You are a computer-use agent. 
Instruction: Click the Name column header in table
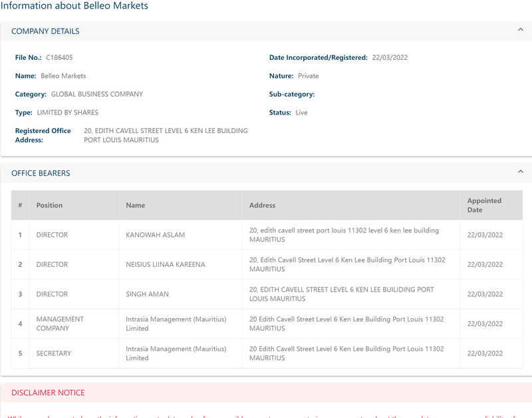[136, 205]
